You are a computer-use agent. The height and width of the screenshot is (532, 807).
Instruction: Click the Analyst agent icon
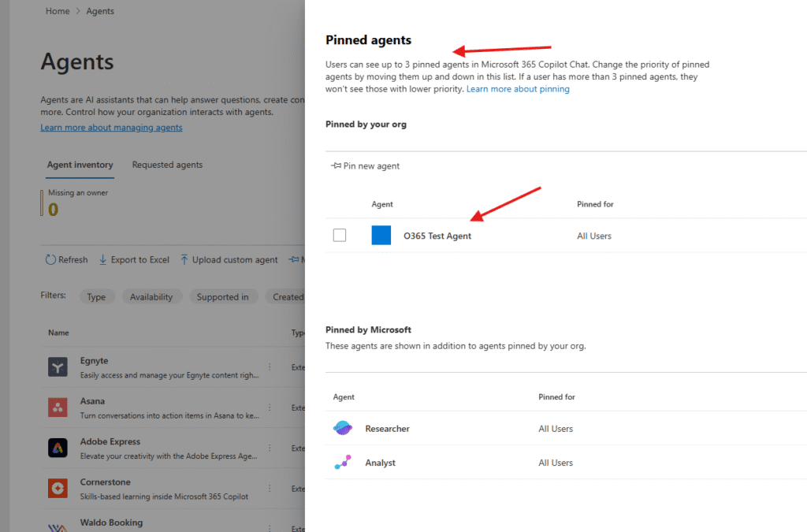[x=343, y=463]
